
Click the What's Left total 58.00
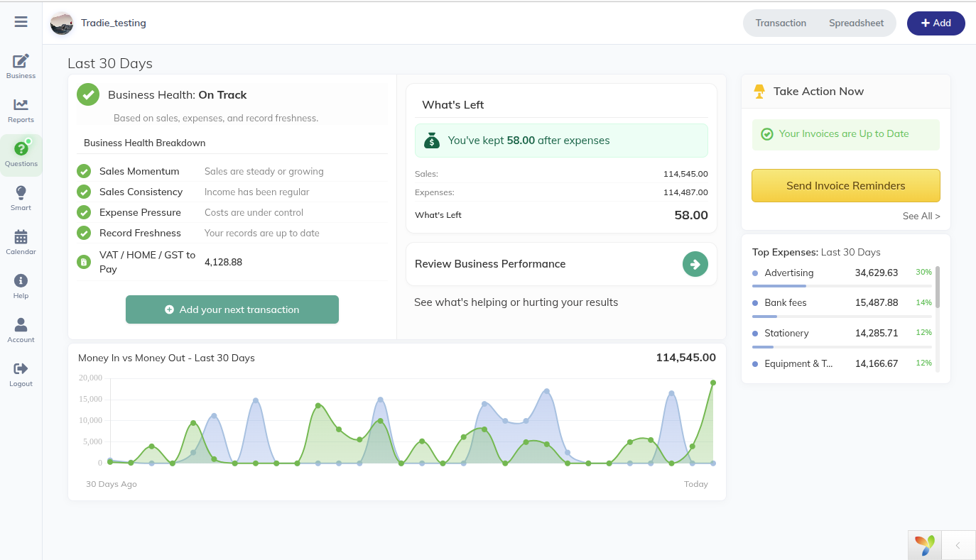click(x=691, y=215)
